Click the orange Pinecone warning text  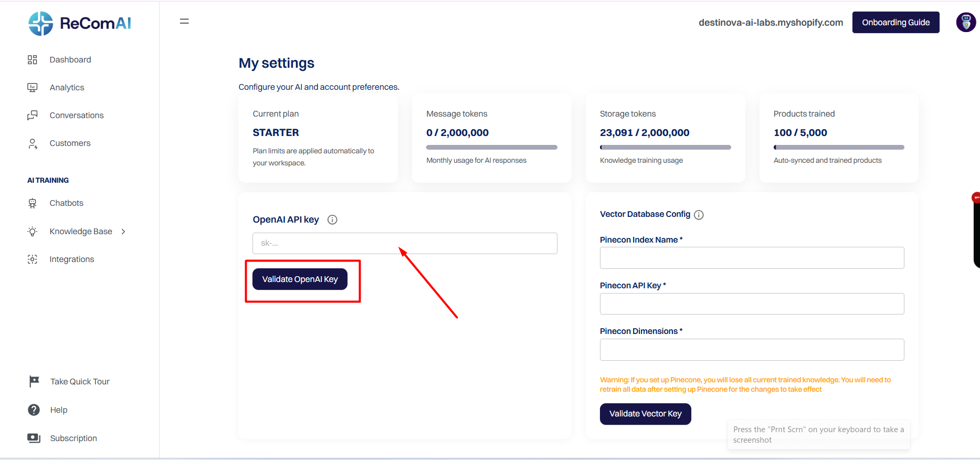pos(745,384)
